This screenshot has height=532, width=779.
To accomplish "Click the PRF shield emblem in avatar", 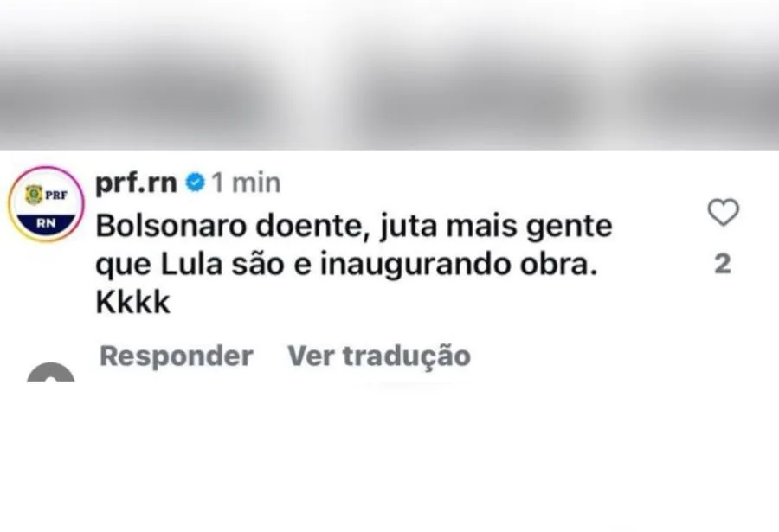I will click(x=34, y=195).
